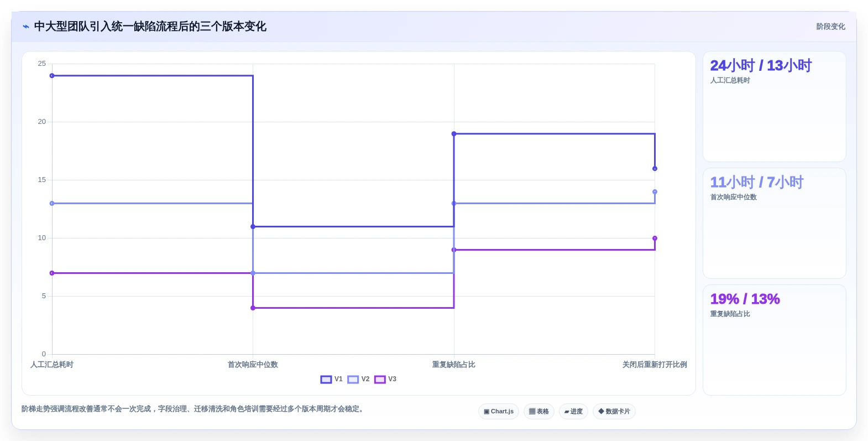868x441 pixels.
Task: Click the V3 data point at 7 on left
Action: click(x=52, y=273)
